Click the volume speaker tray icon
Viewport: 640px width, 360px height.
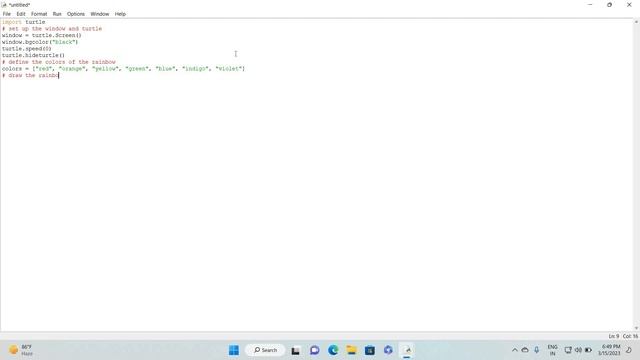click(x=578, y=350)
